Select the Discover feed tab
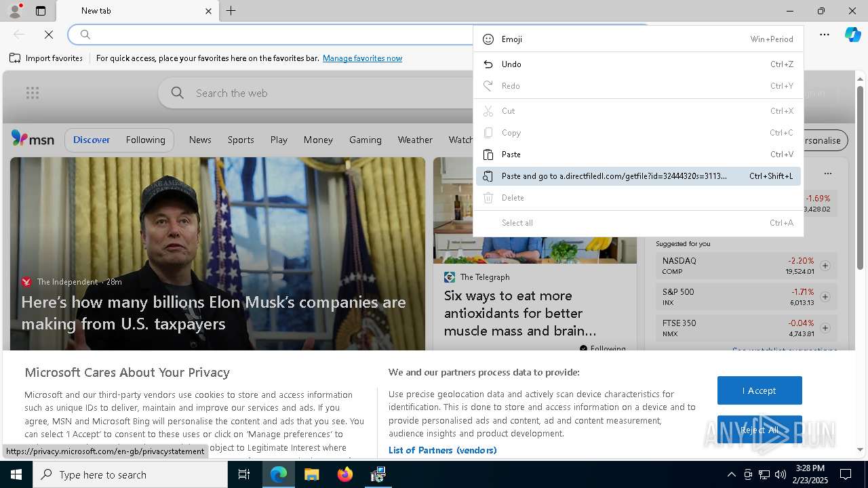The width and height of the screenshot is (868, 488). (92, 140)
